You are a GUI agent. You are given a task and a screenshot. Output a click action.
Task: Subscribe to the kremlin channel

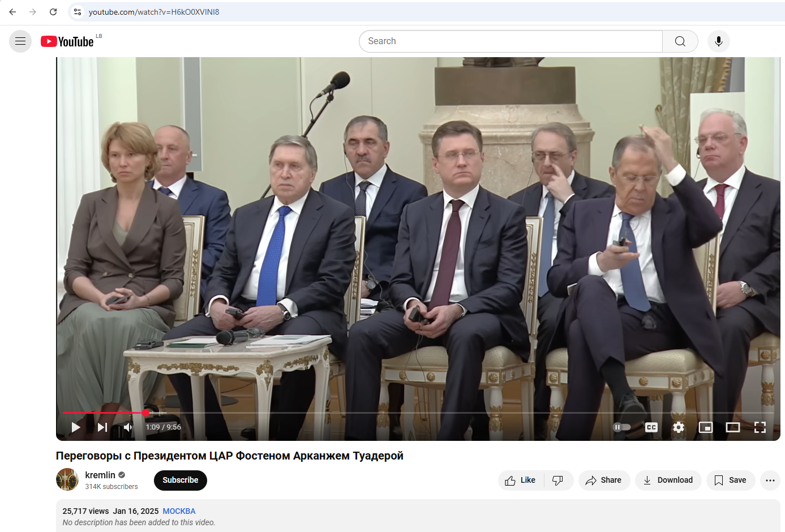click(180, 480)
